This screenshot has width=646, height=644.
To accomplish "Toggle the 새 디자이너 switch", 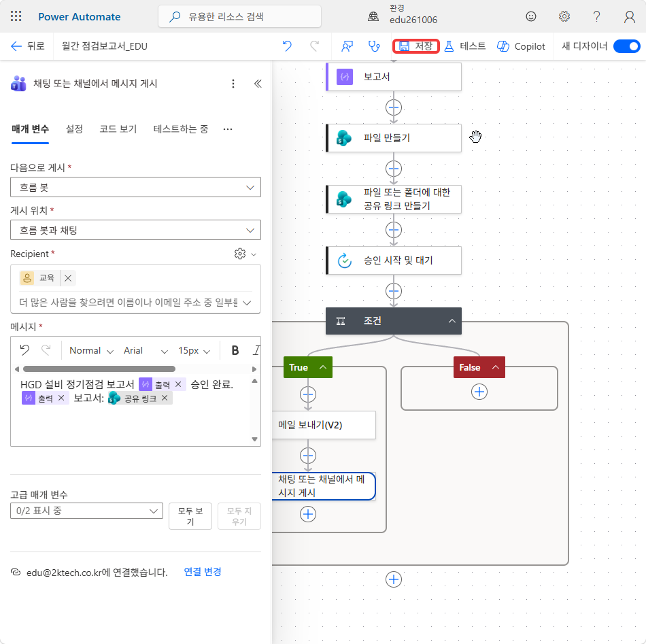I will pos(626,46).
